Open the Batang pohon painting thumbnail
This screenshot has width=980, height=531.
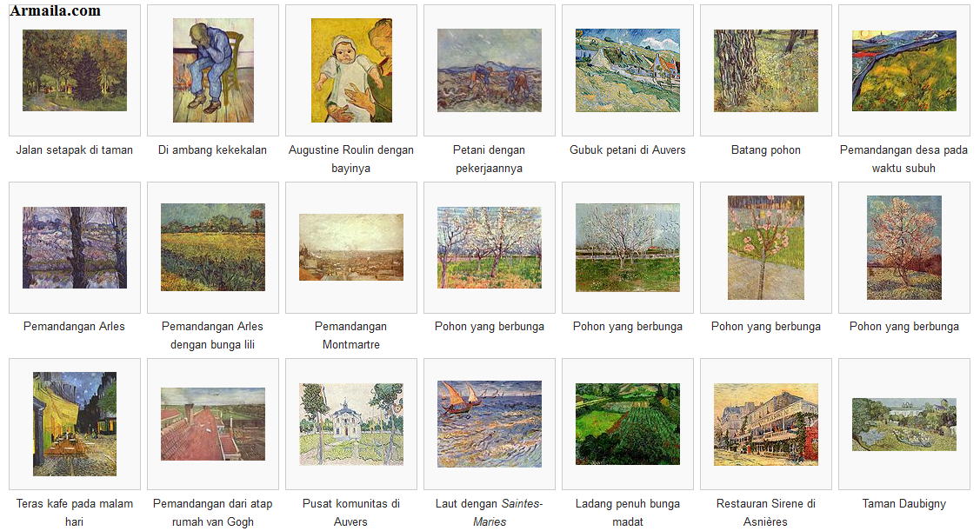(765, 70)
